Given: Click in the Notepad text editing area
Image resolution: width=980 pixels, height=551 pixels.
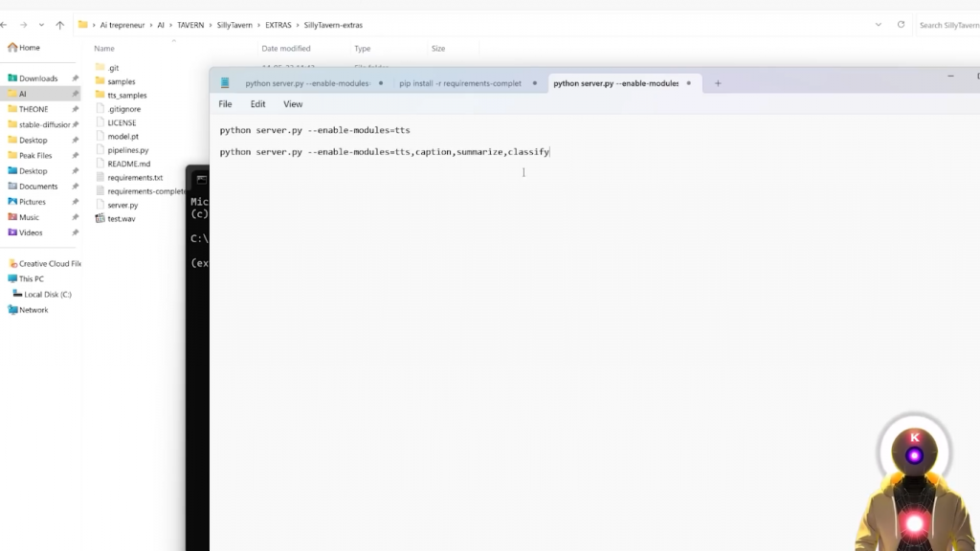Looking at the screenshot, I should (x=593, y=331).
